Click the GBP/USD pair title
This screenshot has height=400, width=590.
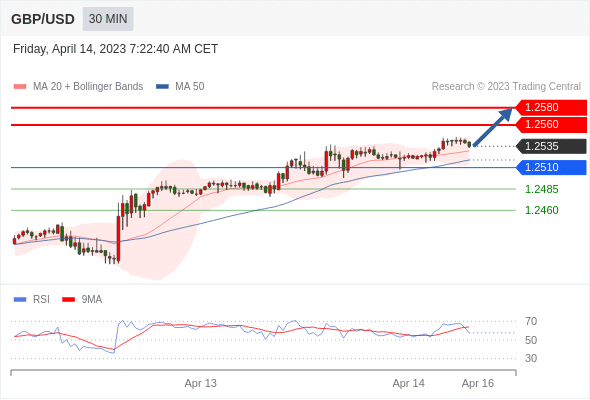pyautogui.click(x=43, y=19)
